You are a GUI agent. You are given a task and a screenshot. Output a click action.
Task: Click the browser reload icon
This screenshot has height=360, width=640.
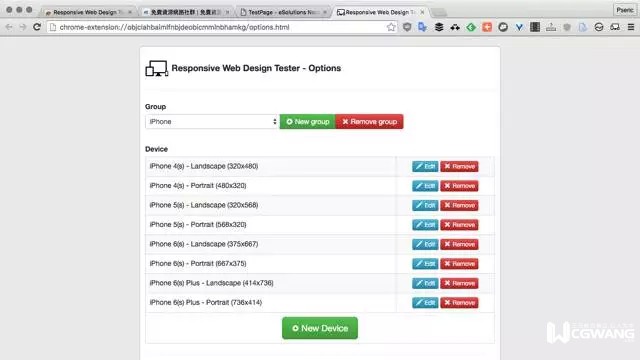(37, 27)
